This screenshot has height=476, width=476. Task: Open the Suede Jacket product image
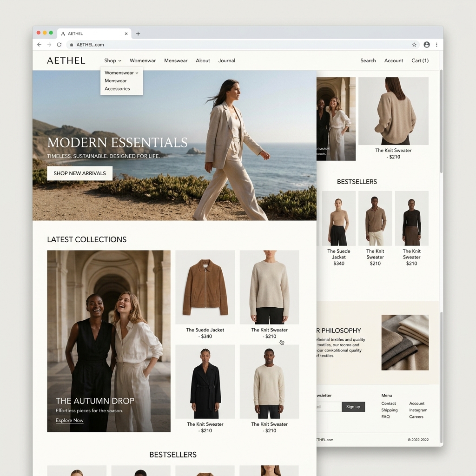click(x=205, y=287)
